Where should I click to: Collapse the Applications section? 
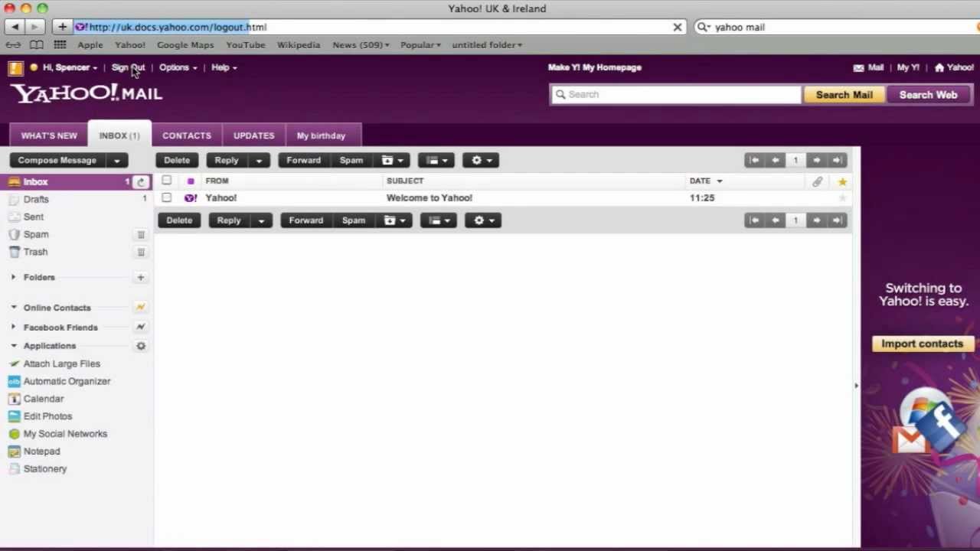pyautogui.click(x=13, y=346)
